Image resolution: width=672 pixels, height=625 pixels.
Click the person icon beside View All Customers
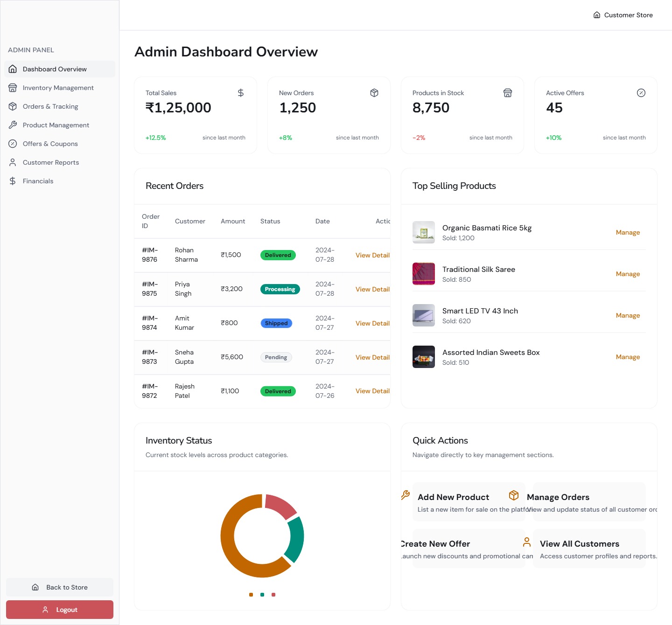coord(527,542)
